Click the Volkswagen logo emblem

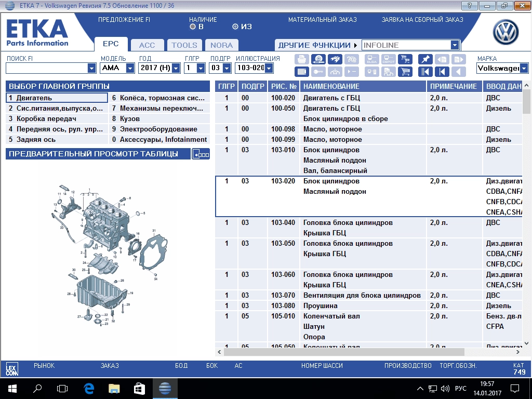click(506, 32)
